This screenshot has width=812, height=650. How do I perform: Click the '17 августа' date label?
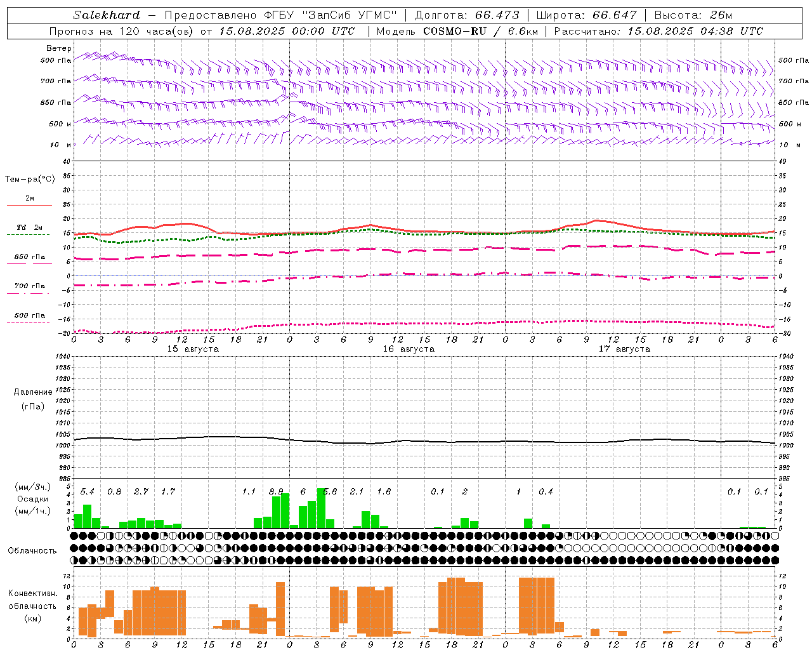[624, 349]
